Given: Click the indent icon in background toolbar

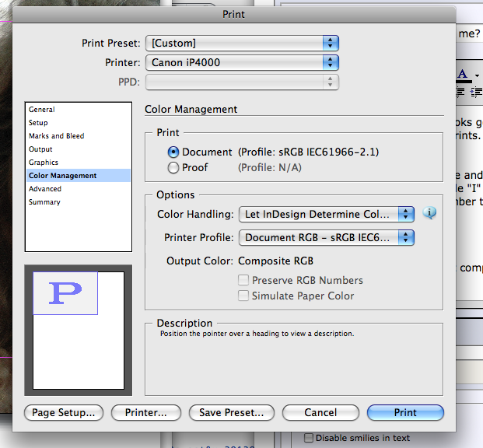Looking at the screenshot, I should coord(476,92).
